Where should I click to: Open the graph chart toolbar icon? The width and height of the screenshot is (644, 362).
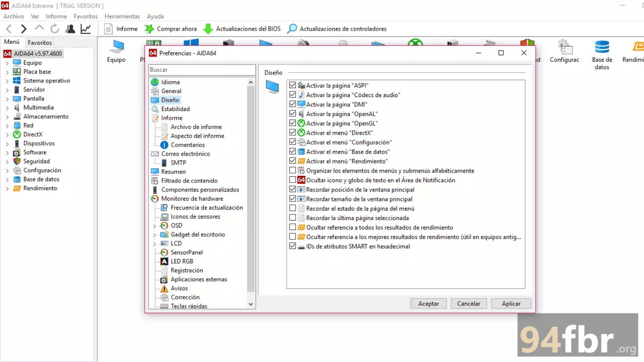(86, 29)
